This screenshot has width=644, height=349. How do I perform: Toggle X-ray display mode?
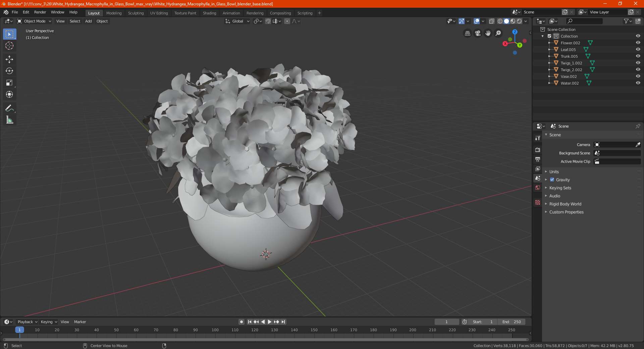[491, 21]
